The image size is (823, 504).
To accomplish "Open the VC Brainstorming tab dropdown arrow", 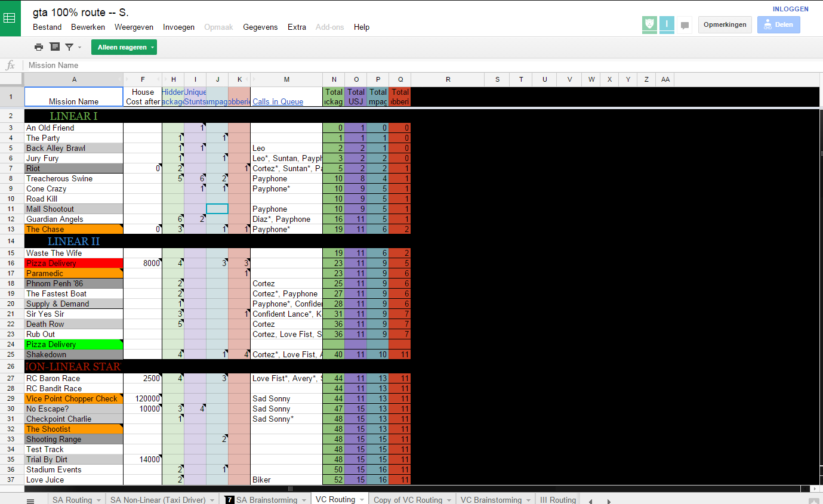I will (529, 500).
